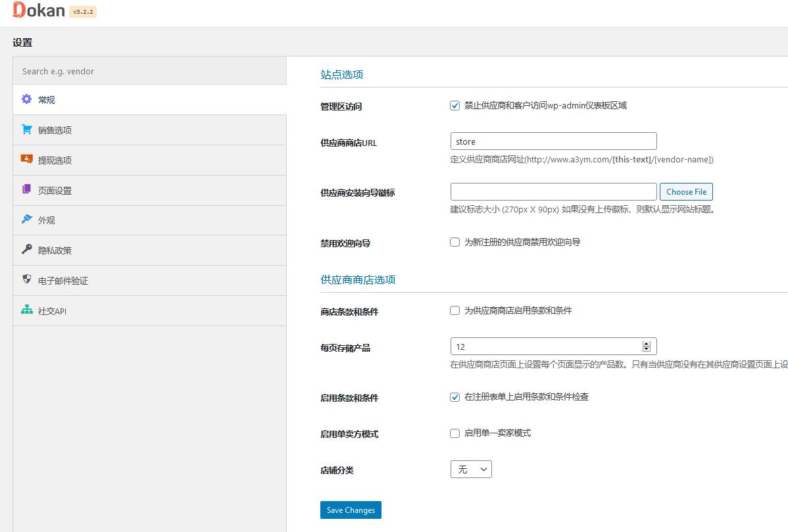
Task: Enable the 禁用欢迎向导 checkbox
Action: pyautogui.click(x=455, y=242)
